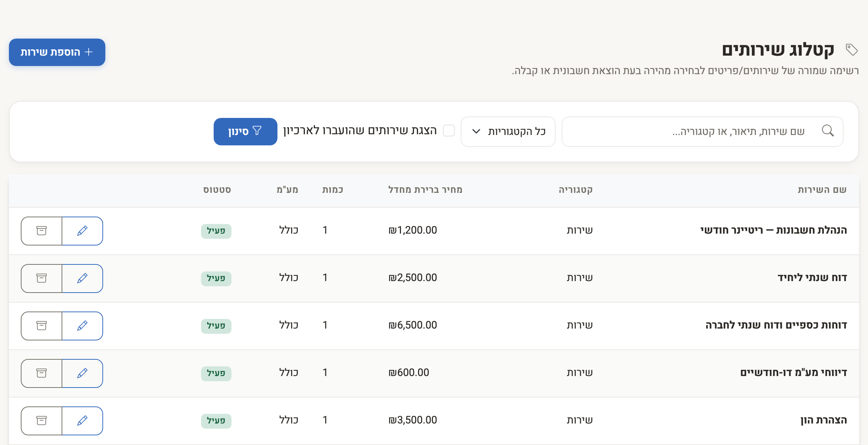The image size is (868, 445).
Task: Select the ₪2,500.00 price cell
Action: pyautogui.click(x=412, y=278)
